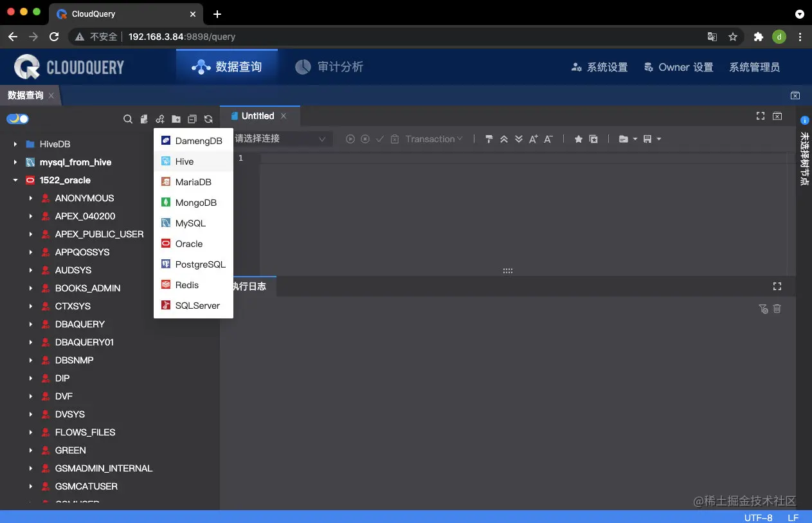Image resolution: width=812 pixels, height=523 pixels.
Task: Click the save disk icon
Action: pyautogui.click(x=647, y=139)
